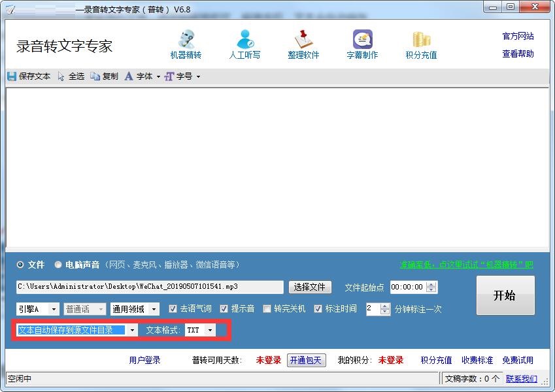The image size is (555, 392).
Task: Launch the 整理软件 organizing tool
Action: (303, 43)
